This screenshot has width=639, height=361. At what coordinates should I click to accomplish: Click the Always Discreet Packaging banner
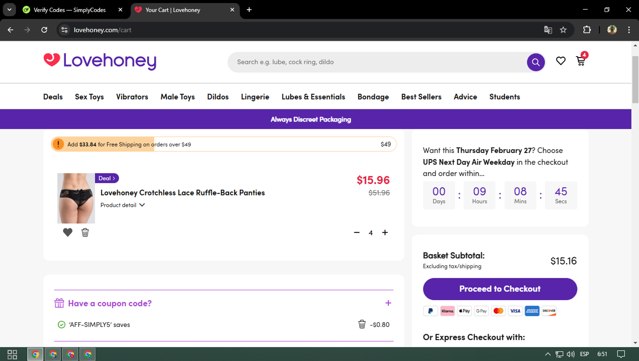point(315,119)
